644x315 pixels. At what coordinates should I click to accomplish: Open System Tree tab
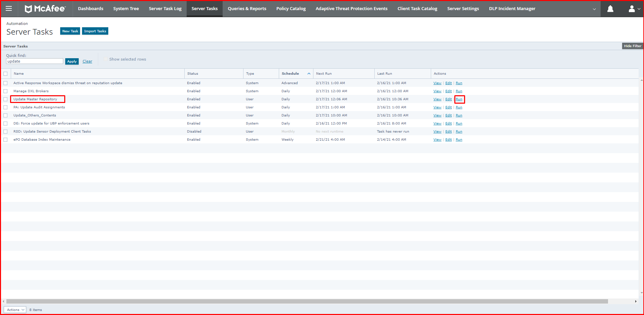pyautogui.click(x=126, y=8)
